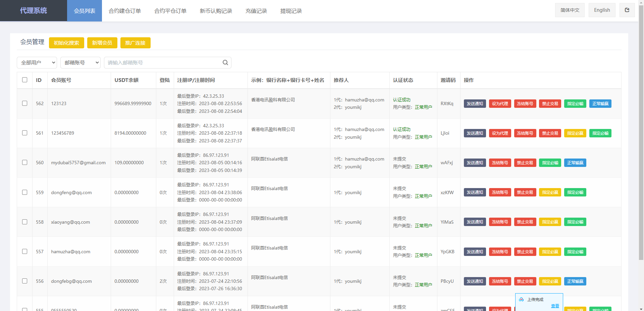The height and width of the screenshot is (311, 644).
Task: Click the Baidu cloud icon in upload popup
Action: click(521, 299)
